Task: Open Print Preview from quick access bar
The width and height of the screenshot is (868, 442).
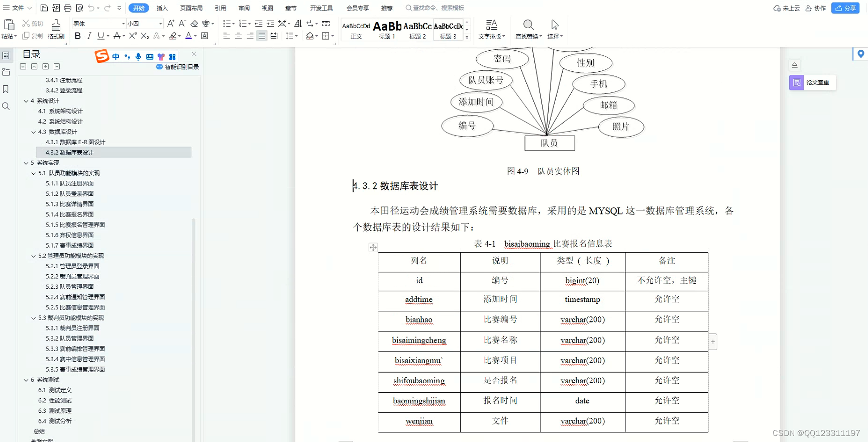Action: pos(80,8)
